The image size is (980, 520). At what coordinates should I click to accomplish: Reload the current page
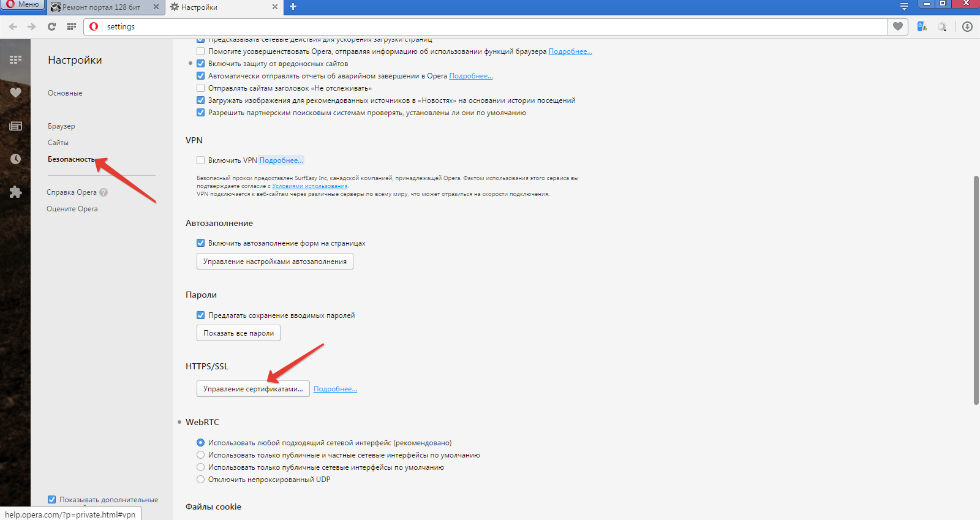click(x=51, y=26)
